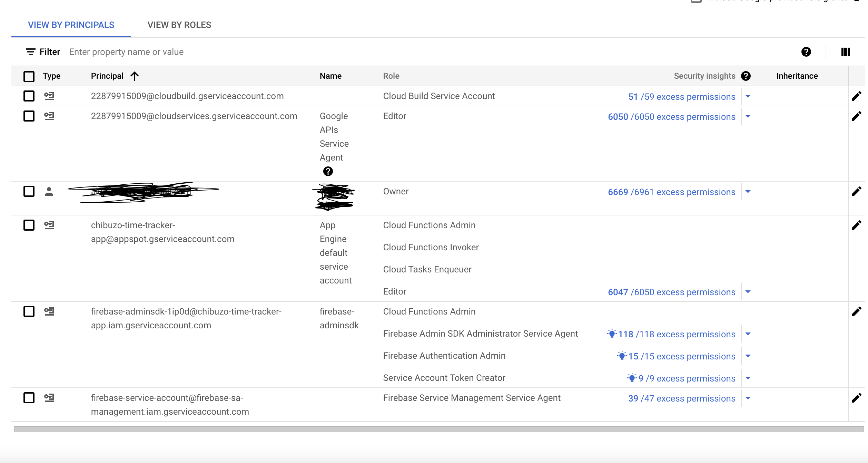Viewport: 868px width, 463px height.
Task: Click the appspot service account type icon
Action: coord(49,225)
